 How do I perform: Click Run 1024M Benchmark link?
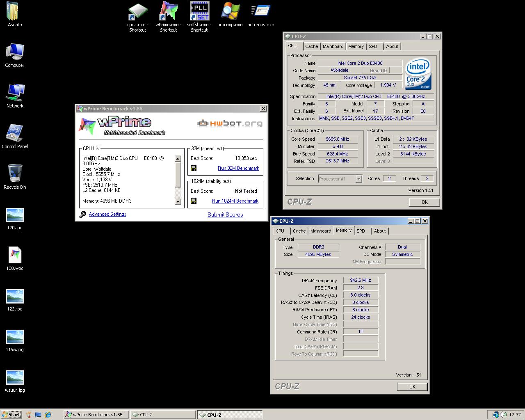tap(235, 201)
